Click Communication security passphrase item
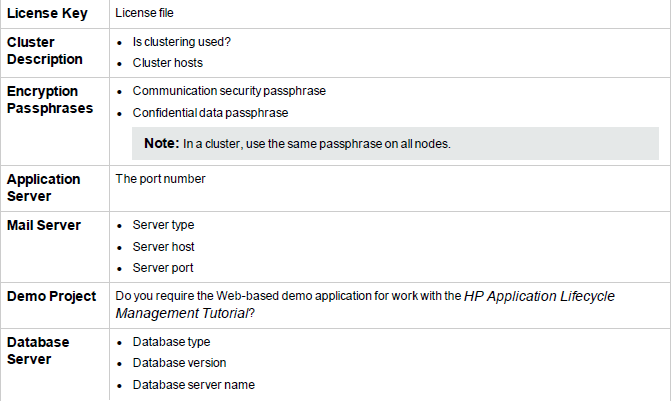This screenshot has width=672, height=413. 229,91
